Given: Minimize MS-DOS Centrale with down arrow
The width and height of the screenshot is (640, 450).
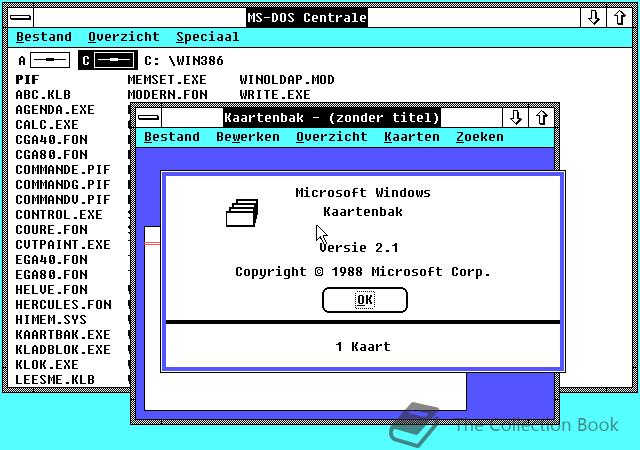Looking at the screenshot, I should click(x=593, y=18).
